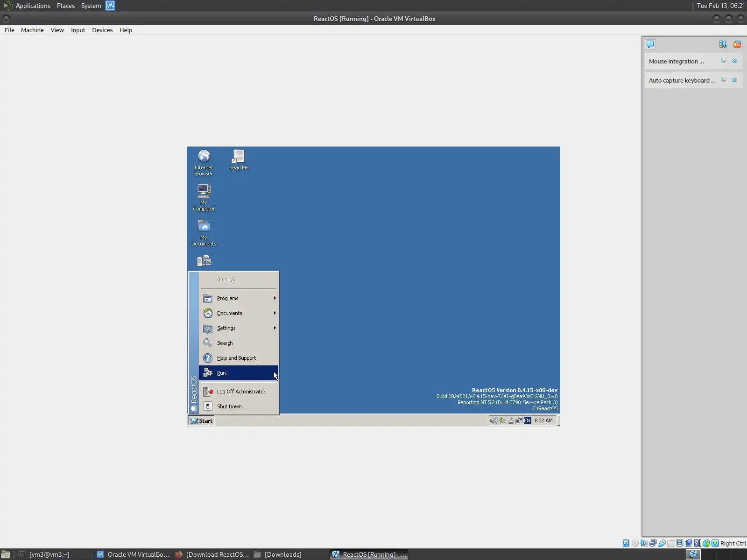Open Help and Support in Start menu

coord(239,358)
